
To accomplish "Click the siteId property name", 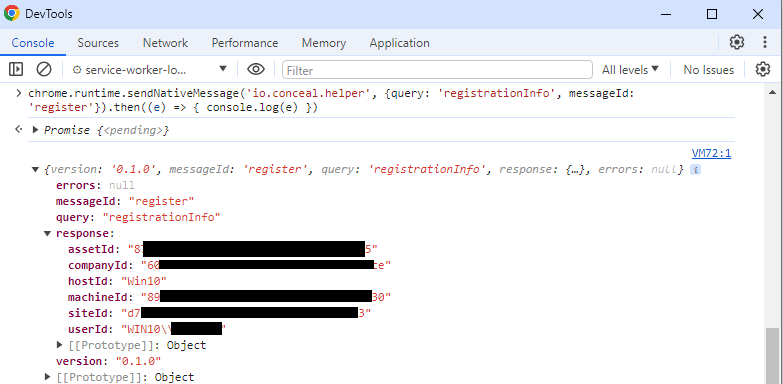I will click(x=88, y=313).
